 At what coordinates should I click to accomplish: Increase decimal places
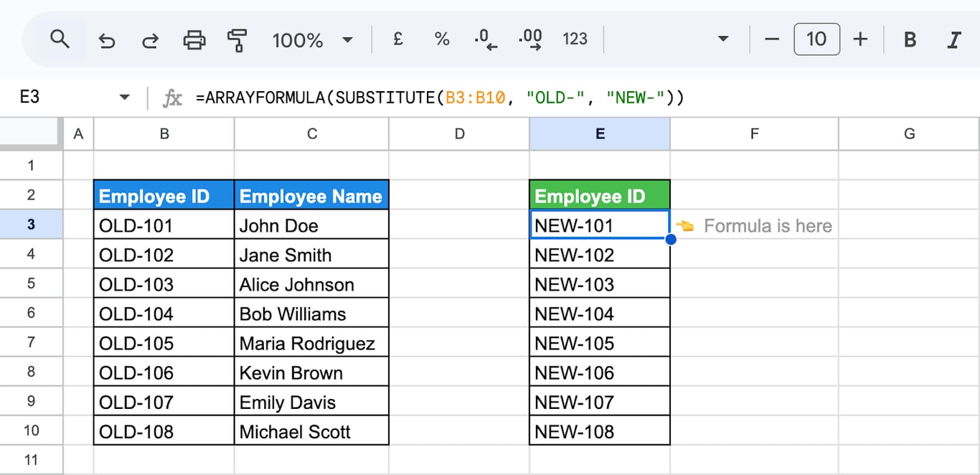tap(530, 39)
